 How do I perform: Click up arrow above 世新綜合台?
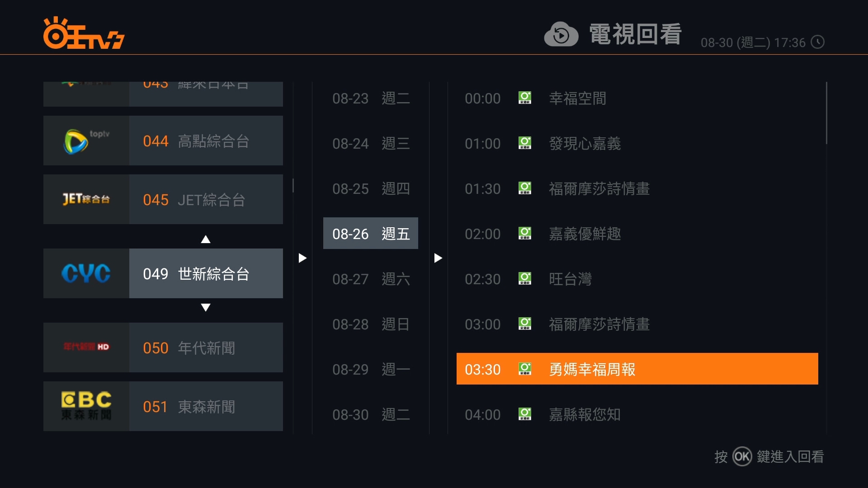point(206,239)
